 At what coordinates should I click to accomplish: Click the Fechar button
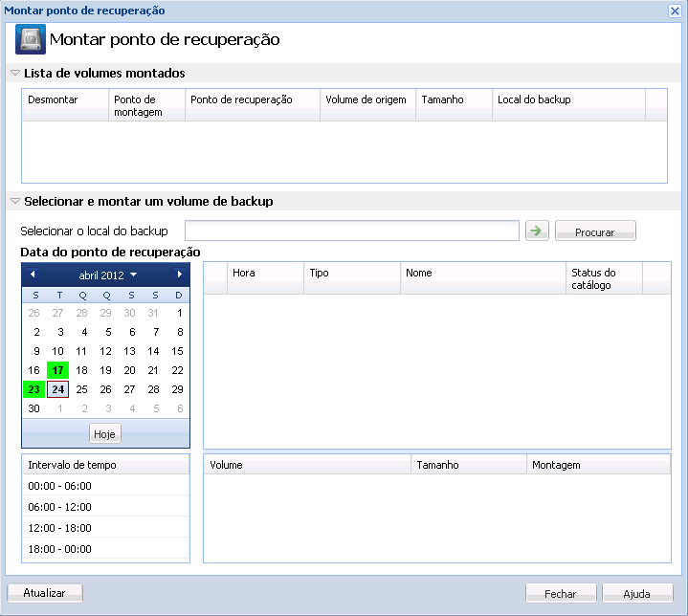coord(561,594)
